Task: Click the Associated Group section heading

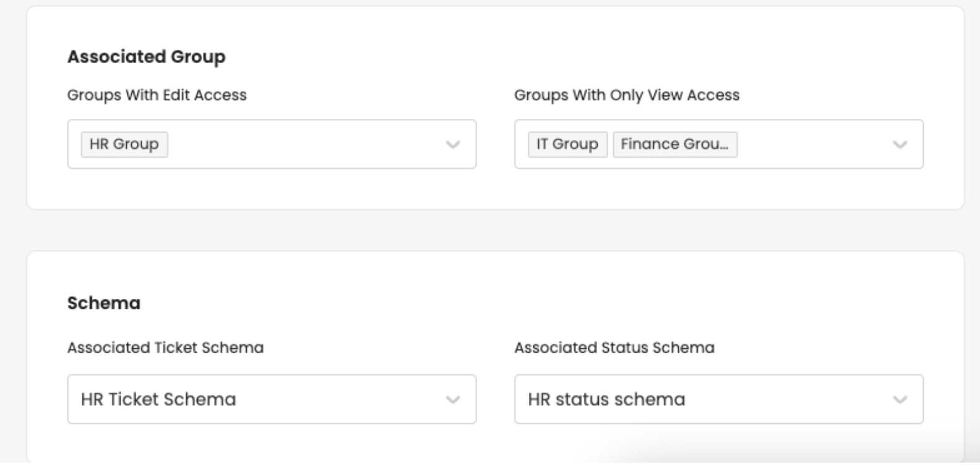Action: click(146, 57)
